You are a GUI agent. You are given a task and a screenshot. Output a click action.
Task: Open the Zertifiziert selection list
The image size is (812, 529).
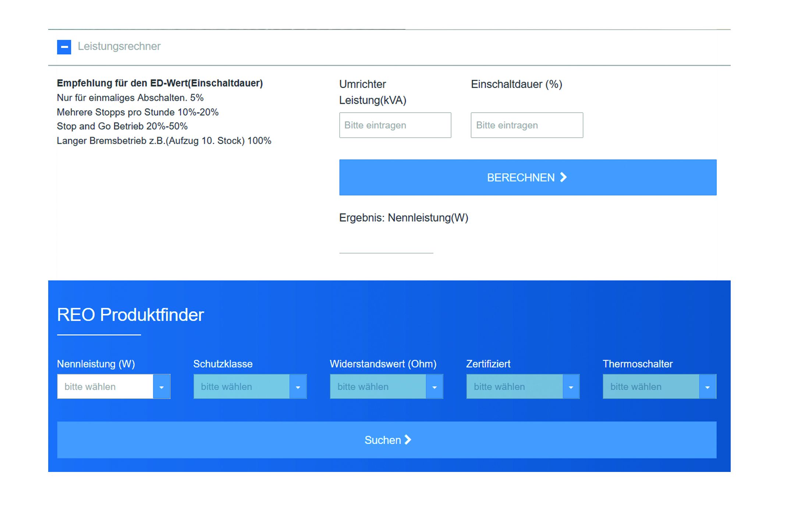pyautogui.click(x=515, y=387)
